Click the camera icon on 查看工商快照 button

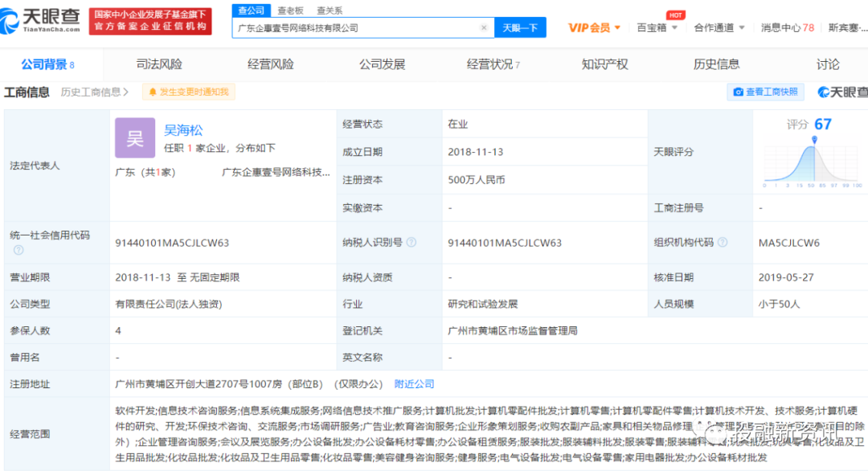pyautogui.click(x=738, y=91)
